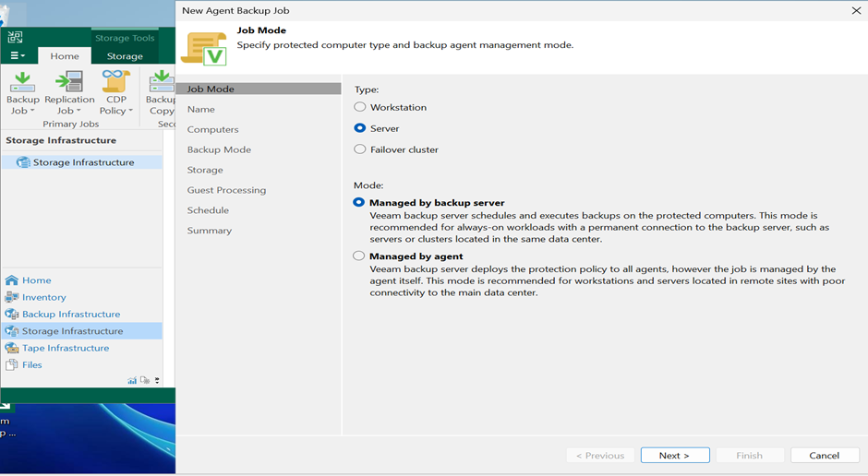Viewport: 868px width, 476px height.
Task: Expand the CDP Policy dropdown arrow
Action: point(130,111)
